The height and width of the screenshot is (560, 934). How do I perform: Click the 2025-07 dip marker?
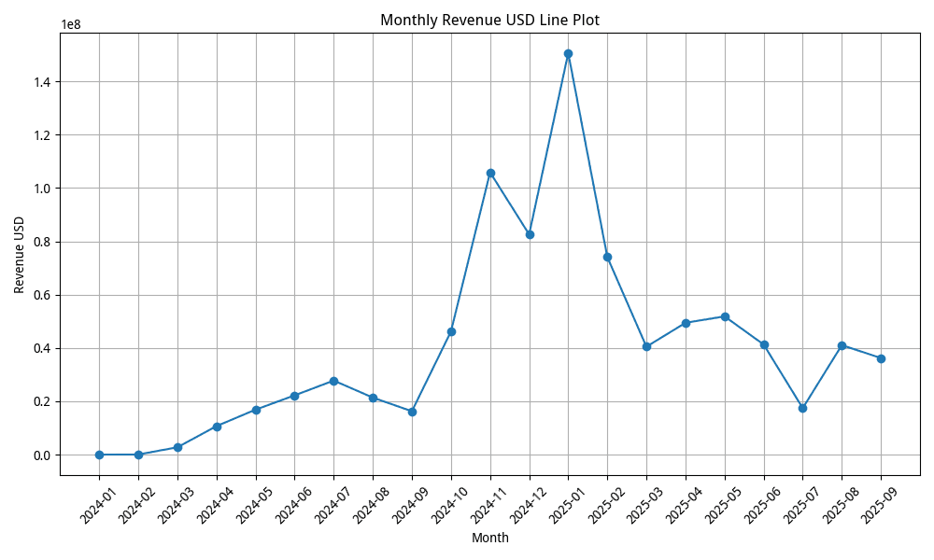pyautogui.click(x=804, y=408)
